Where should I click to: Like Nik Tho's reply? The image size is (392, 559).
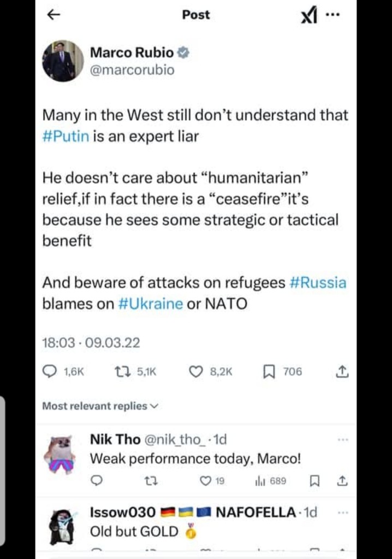pos(205,481)
